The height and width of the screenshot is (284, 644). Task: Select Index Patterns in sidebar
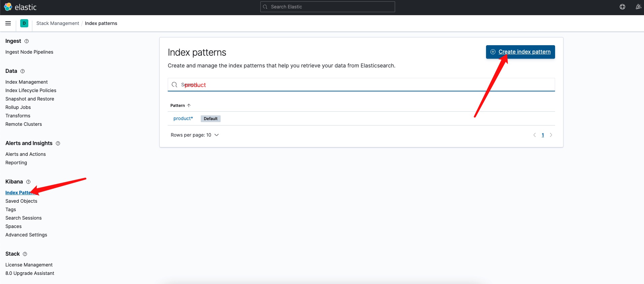click(x=21, y=193)
